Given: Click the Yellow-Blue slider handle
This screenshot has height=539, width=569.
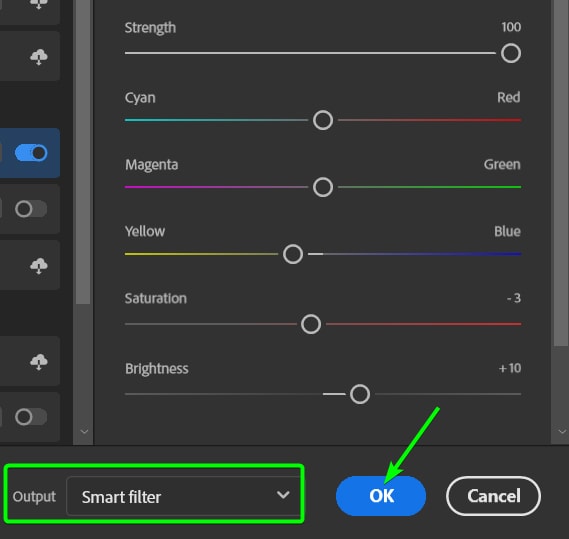Looking at the screenshot, I should (293, 254).
